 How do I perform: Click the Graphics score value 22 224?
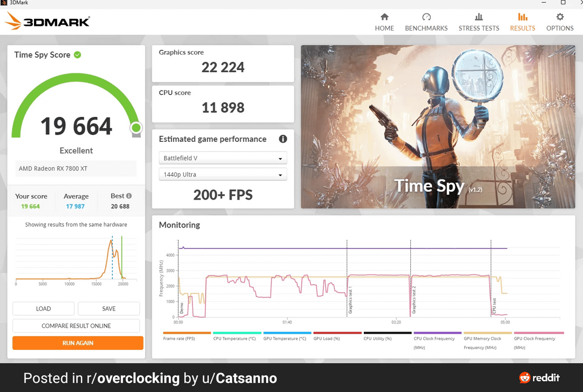click(x=223, y=67)
